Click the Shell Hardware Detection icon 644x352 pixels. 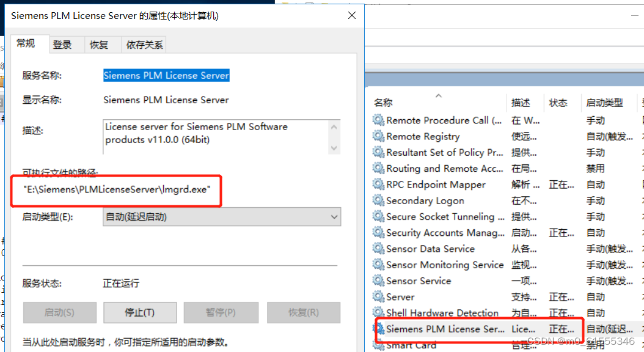click(378, 312)
